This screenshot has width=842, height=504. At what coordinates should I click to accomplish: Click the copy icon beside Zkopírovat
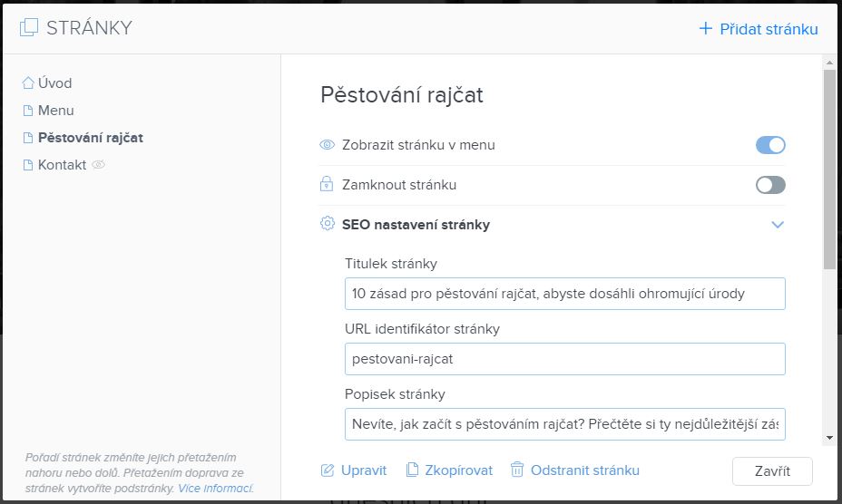click(412, 470)
